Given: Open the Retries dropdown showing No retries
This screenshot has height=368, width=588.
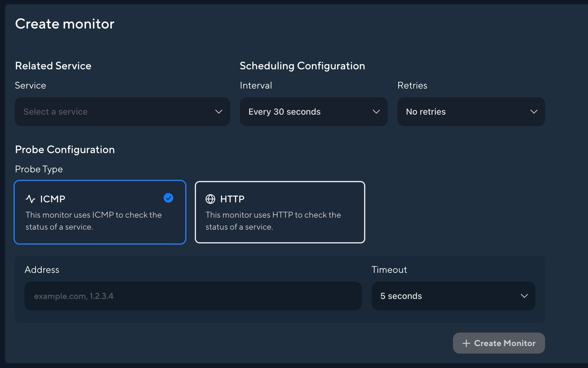Looking at the screenshot, I should (471, 112).
